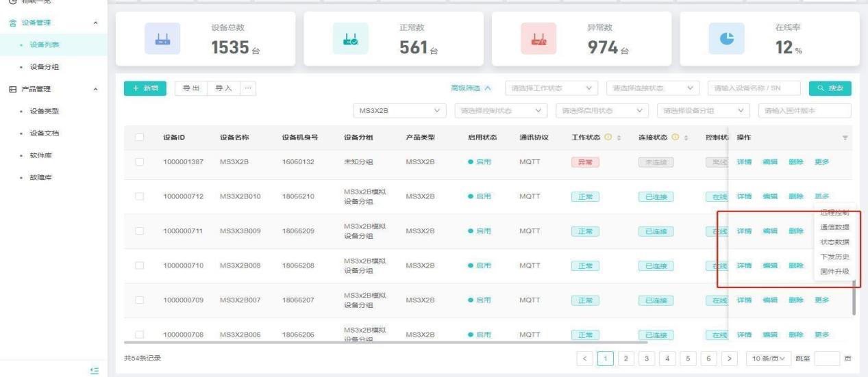Select the checkbox for device 1000000710

click(x=140, y=266)
